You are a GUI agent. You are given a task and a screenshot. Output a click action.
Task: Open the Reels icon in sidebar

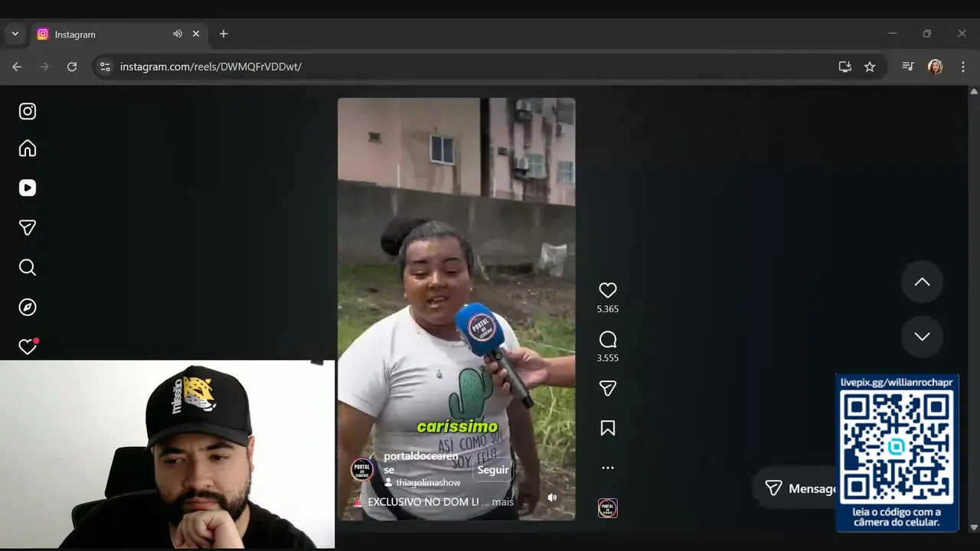tap(28, 188)
